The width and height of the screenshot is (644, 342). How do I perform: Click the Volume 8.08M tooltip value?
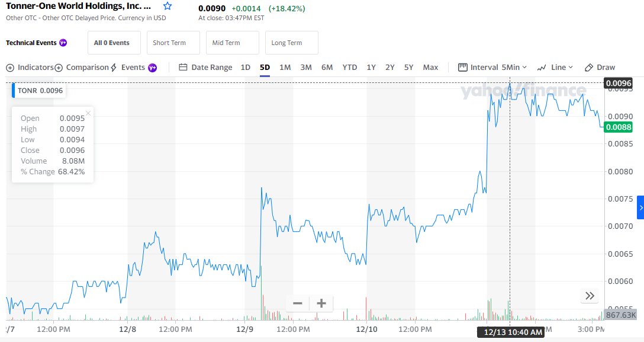coord(73,161)
